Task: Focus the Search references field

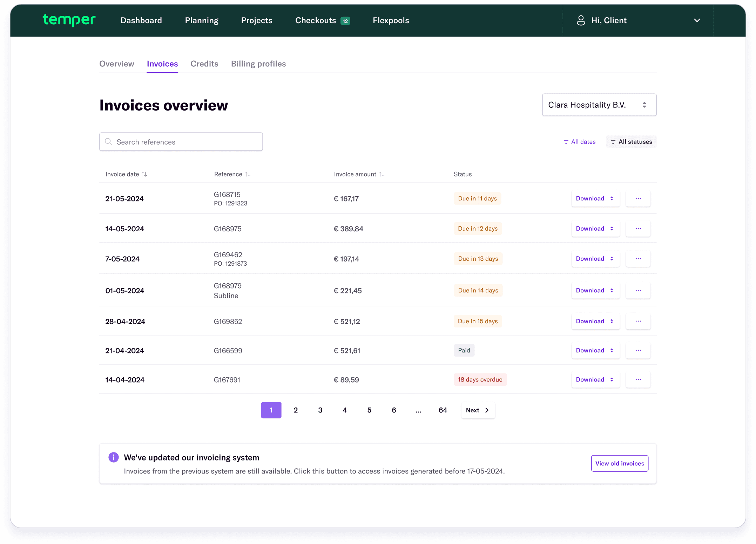Action: (181, 142)
